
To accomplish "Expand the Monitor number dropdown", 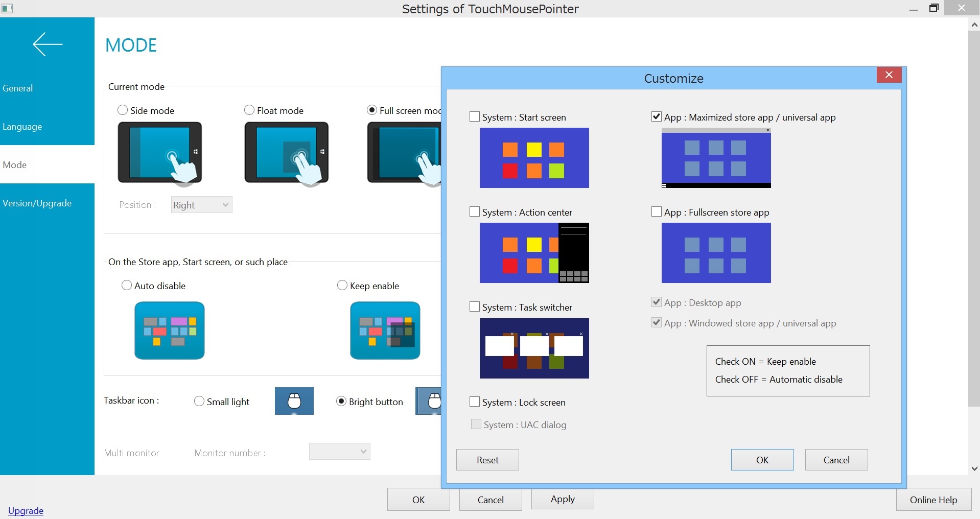I will 339,452.
